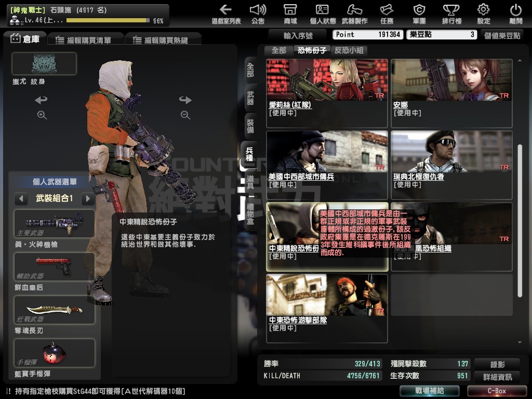Click the 詳細資訊 button
Screen dimensions: 532x399
pos(497,377)
